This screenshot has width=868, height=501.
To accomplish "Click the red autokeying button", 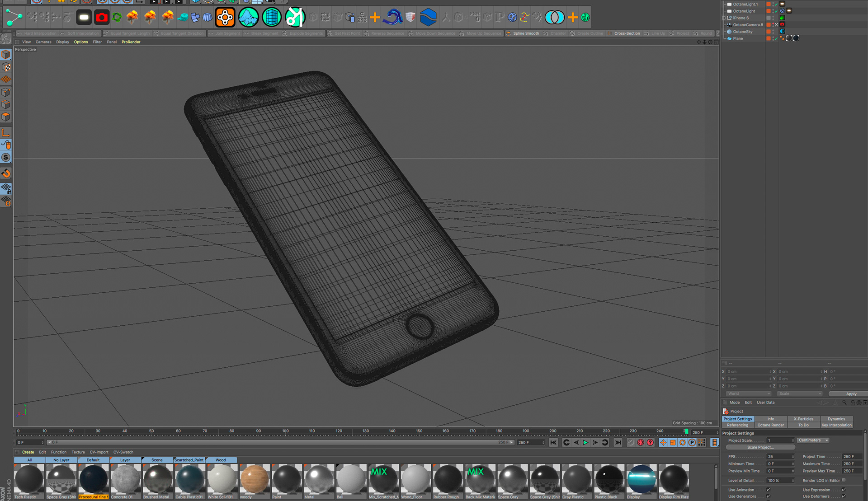I will [x=641, y=443].
